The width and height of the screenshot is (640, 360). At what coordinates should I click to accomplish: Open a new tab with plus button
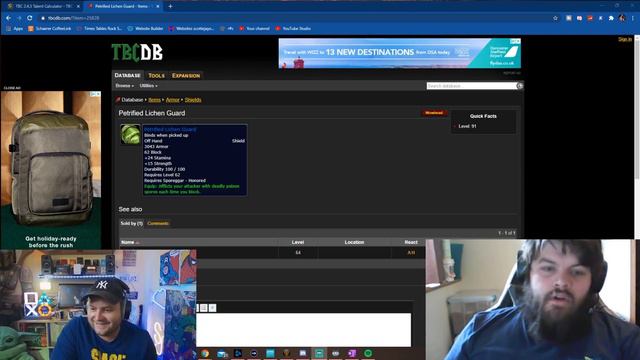[170, 6]
